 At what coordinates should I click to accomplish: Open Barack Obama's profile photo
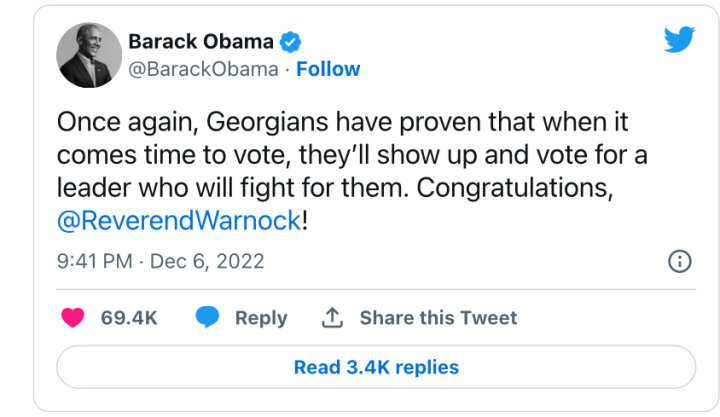[89, 55]
